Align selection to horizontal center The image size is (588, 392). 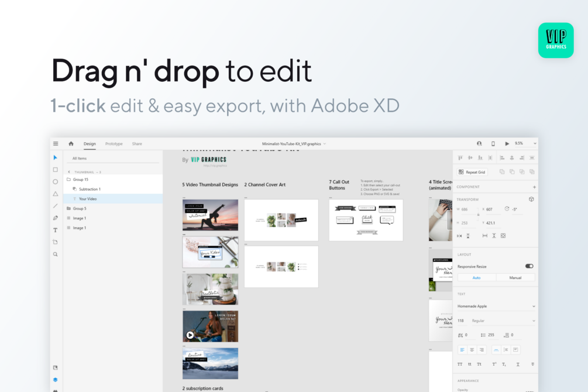(512, 158)
